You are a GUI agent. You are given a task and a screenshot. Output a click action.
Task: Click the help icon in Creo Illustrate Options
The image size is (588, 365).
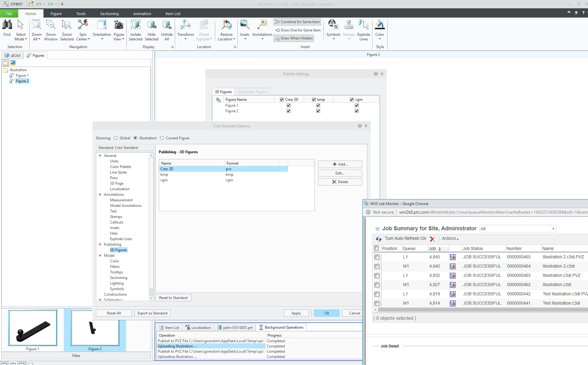[360, 126]
